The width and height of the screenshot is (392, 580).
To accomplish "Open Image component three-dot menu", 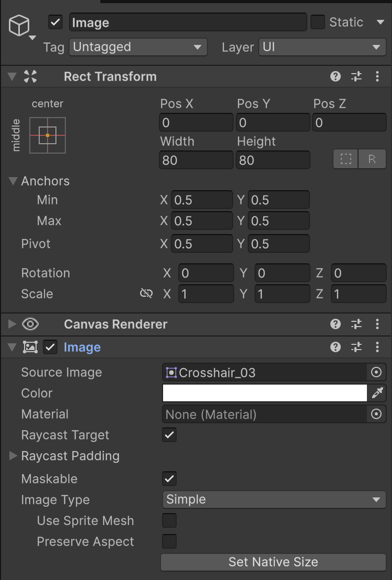I will 377,347.
